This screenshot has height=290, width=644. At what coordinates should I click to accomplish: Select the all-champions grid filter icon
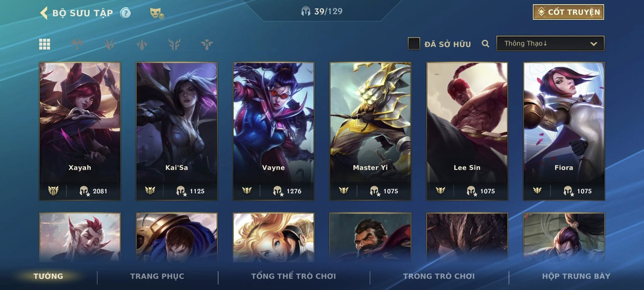pos(45,44)
